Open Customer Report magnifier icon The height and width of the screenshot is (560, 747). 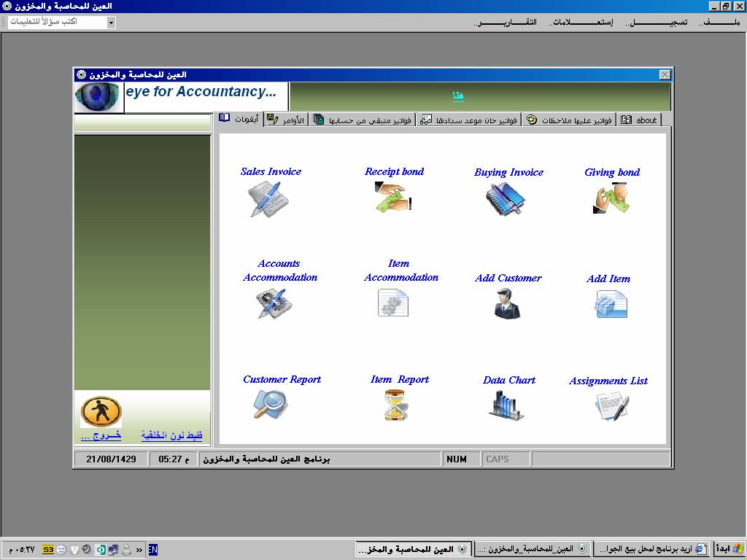[270, 405]
